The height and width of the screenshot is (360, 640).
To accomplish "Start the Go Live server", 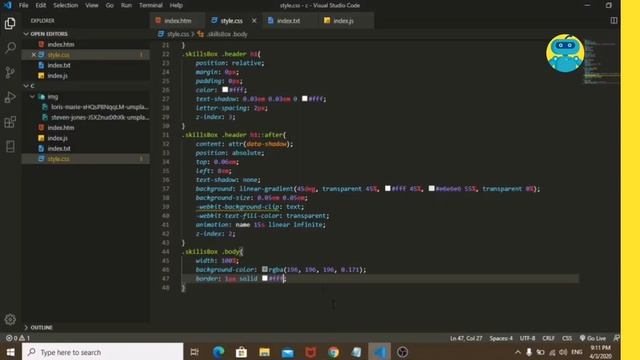I will click(593, 338).
